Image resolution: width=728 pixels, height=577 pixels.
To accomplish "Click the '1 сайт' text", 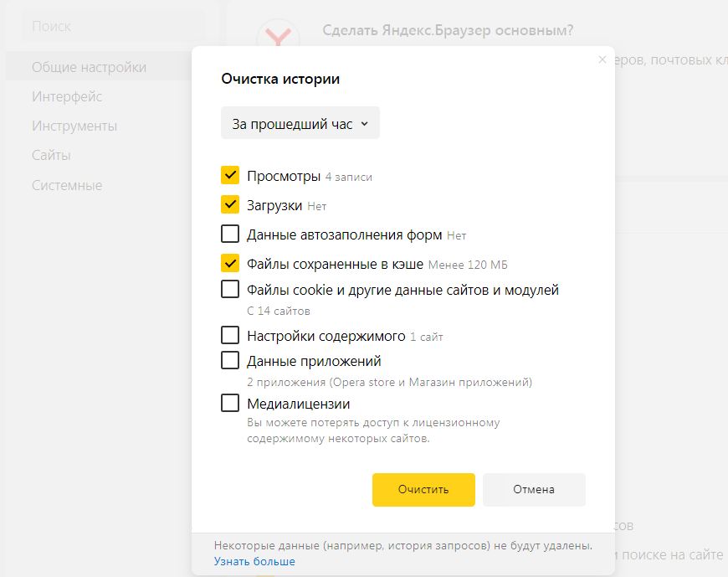I will 427,337.
